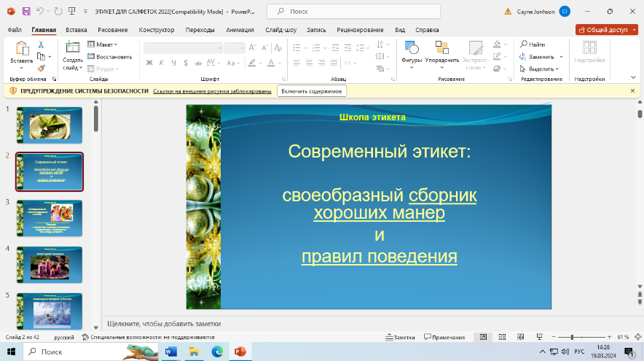Switch to the Анимация tab

click(x=240, y=30)
